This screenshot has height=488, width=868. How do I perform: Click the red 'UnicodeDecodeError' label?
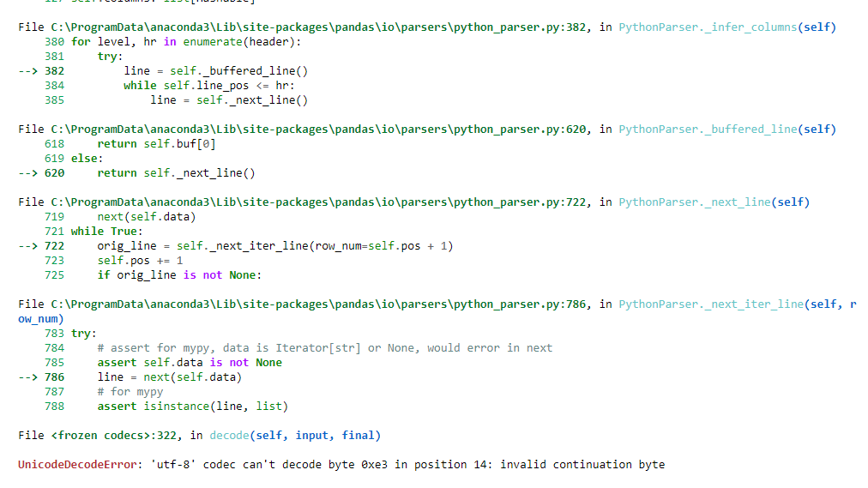(77, 465)
